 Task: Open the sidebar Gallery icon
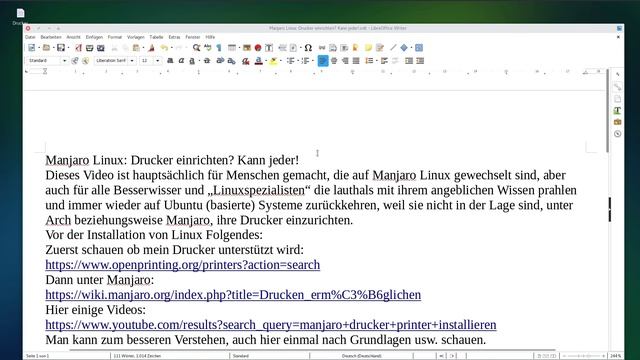tap(618, 122)
